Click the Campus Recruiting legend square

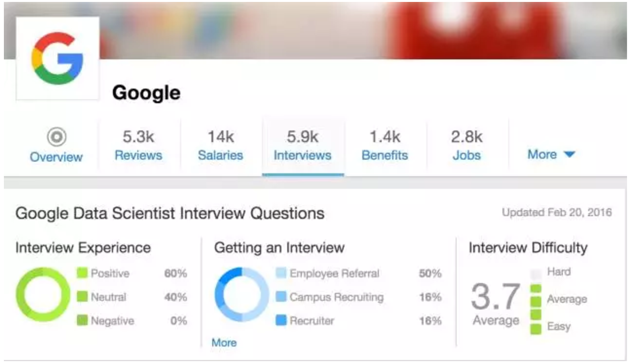281,296
